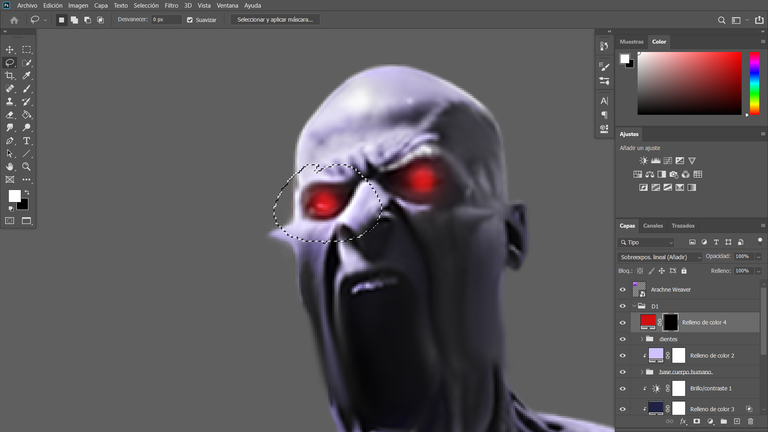Open the Relleno dropdown arrow
This screenshot has width=768, height=432.
click(759, 271)
